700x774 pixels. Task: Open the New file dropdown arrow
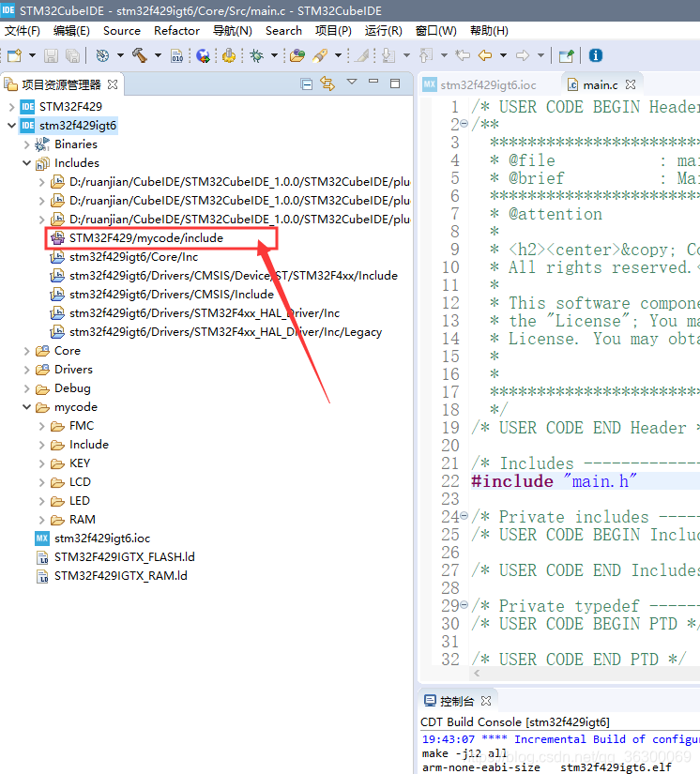tap(32, 55)
